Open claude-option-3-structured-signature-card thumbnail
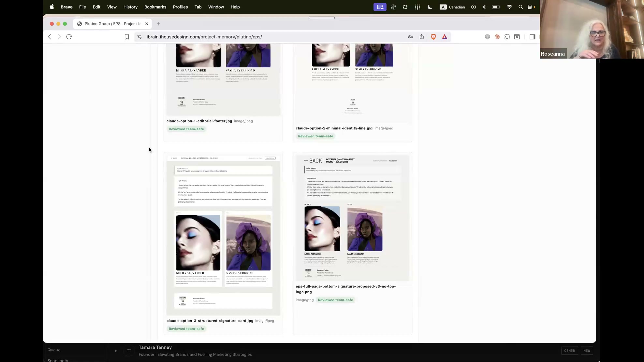 (x=223, y=235)
